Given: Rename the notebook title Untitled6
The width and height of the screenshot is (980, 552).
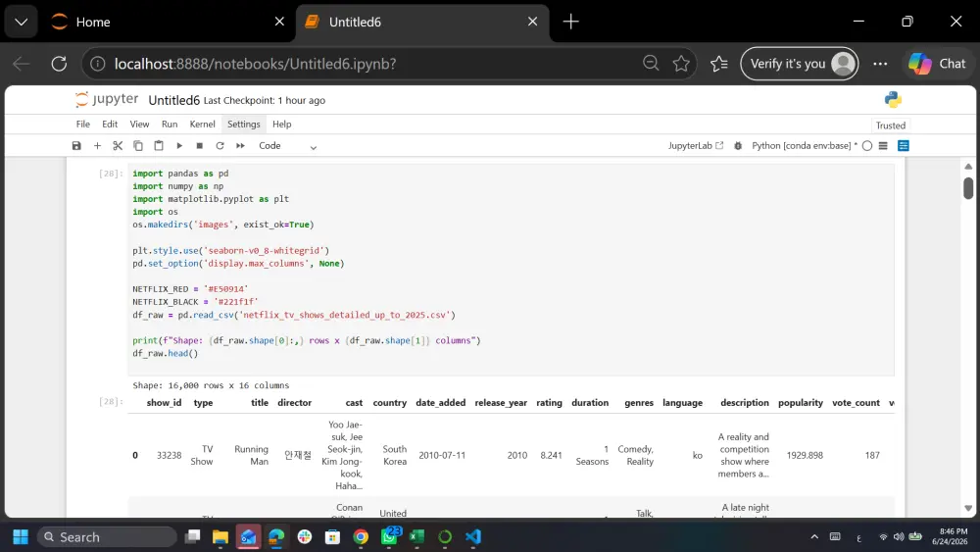Looking at the screenshot, I should click(x=173, y=100).
